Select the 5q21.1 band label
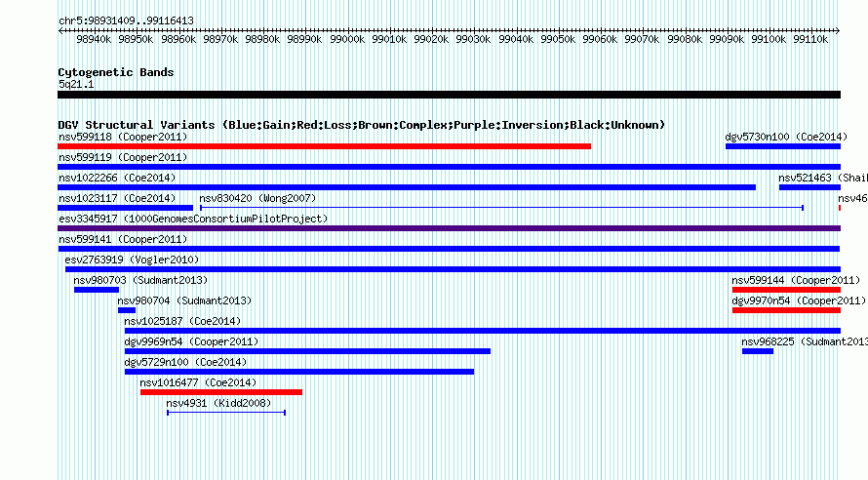The image size is (868, 480). (x=76, y=84)
